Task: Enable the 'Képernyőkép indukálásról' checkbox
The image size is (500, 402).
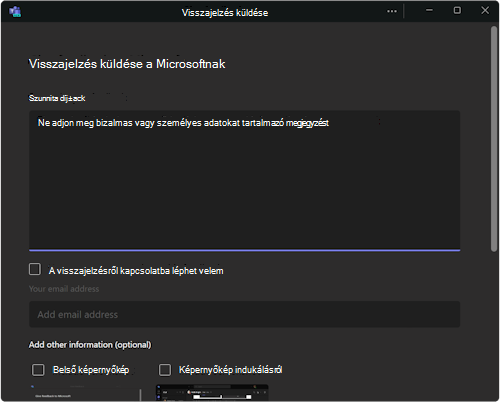Action: [165, 370]
